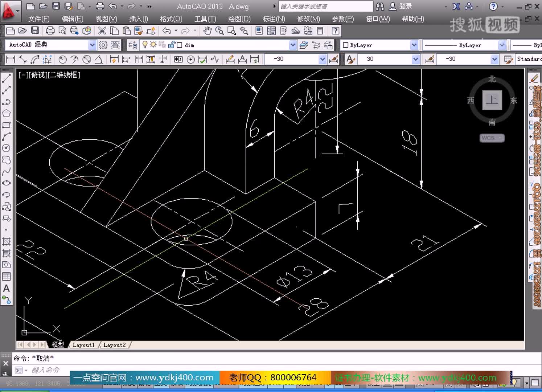This screenshot has width=542, height=392.
Task: Select the Revision Cloud tool
Action: (x=6, y=160)
